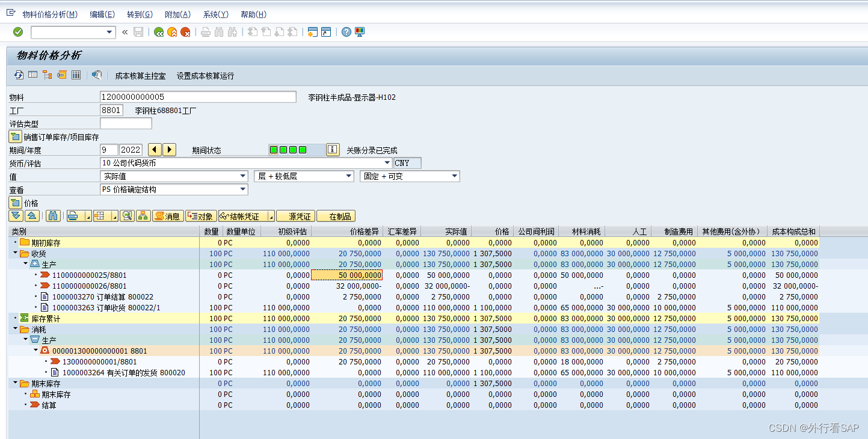
Task: Open the binoculars search icon
Action: coord(53,216)
